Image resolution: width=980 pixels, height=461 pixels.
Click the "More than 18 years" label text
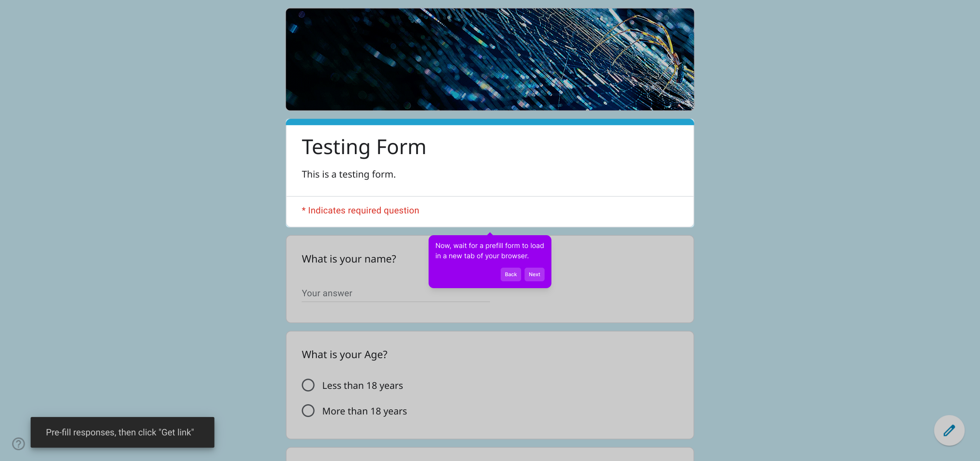click(364, 411)
